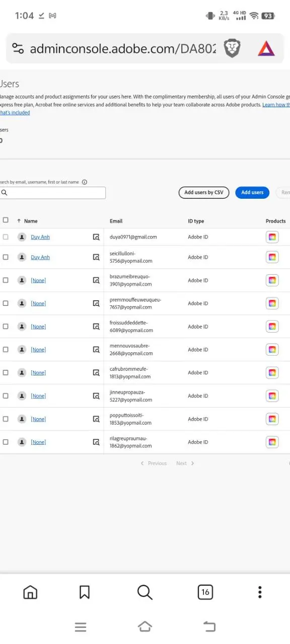The height and width of the screenshot is (644, 290).
Task: Open Brave Rewards triangle icon
Action: point(266,49)
